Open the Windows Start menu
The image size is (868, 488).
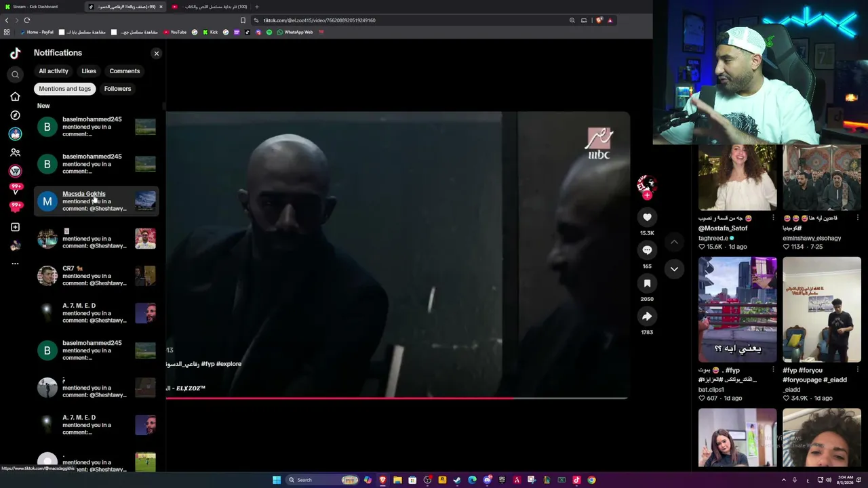pos(277,480)
